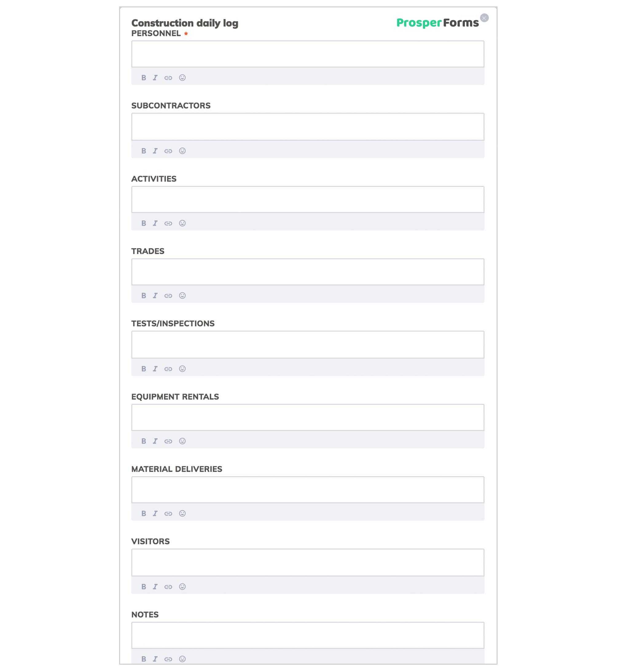Viewport: 617px width, 672px height.
Task: Click inside the ACTIVITIES text input field
Action: pyautogui.click(x=307, y=199)
